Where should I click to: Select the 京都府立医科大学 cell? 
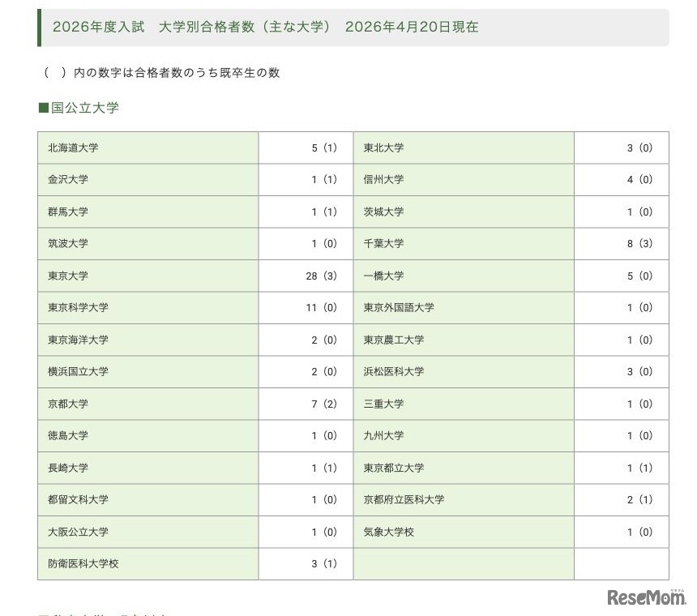[464, 500]
